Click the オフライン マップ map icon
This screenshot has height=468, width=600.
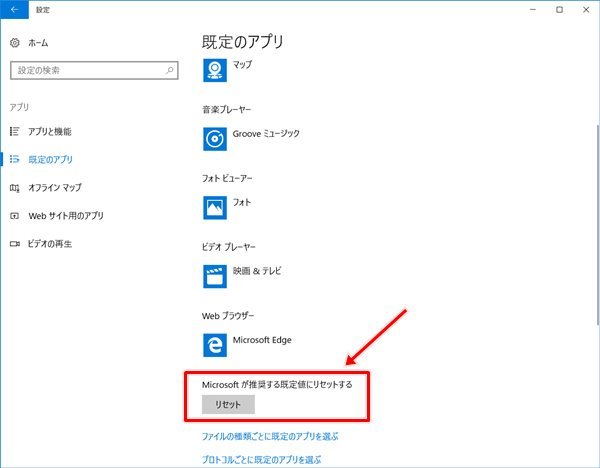[x=15, y=188]
